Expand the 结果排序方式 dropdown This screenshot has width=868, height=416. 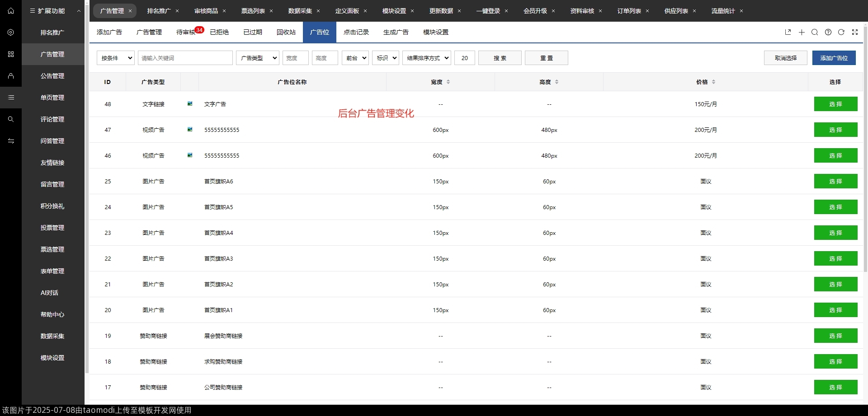tap(428, 58)
